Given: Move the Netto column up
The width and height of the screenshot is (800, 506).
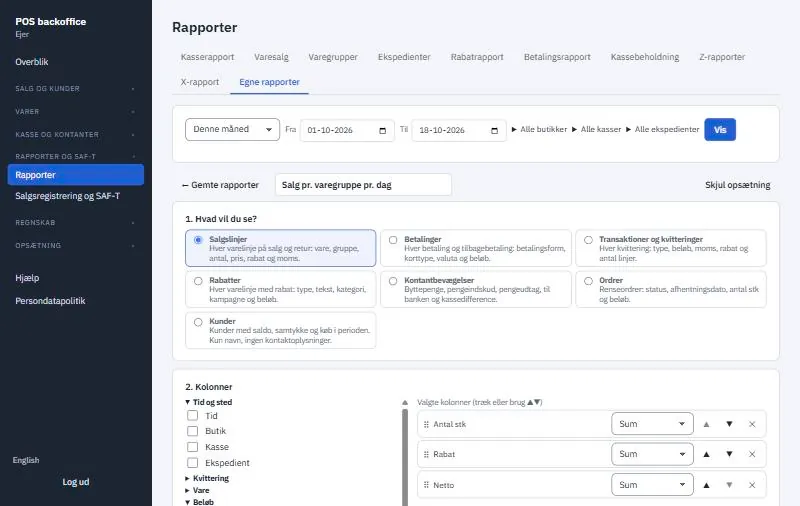Looking at the screenshot, I should (x=706, y=485).
